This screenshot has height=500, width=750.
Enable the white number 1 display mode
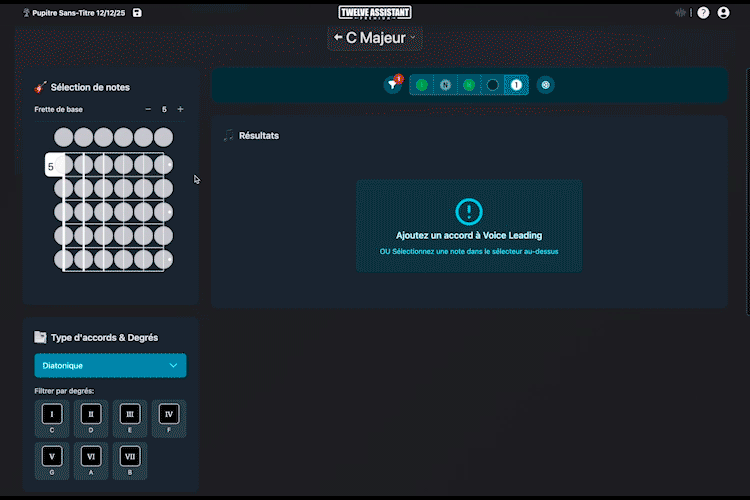516,85
